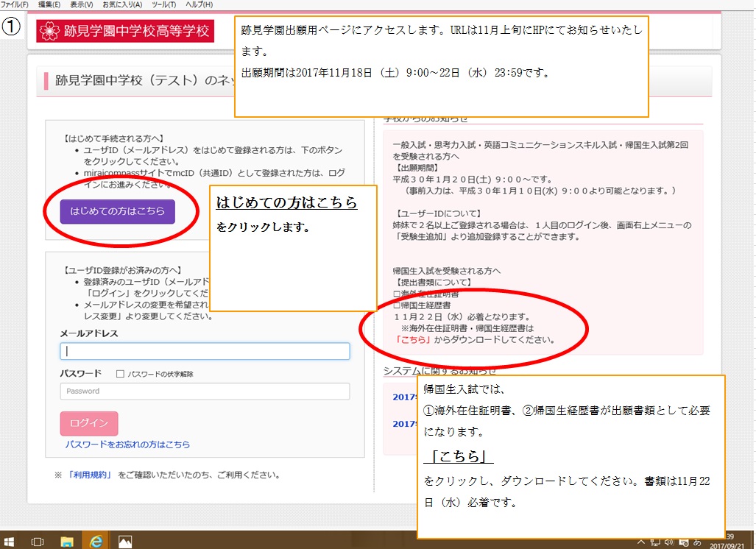The width and height of the screenshot is (756, 549).
Task: Open the ファイル(F) menu
Action: (x=15, y=5)
